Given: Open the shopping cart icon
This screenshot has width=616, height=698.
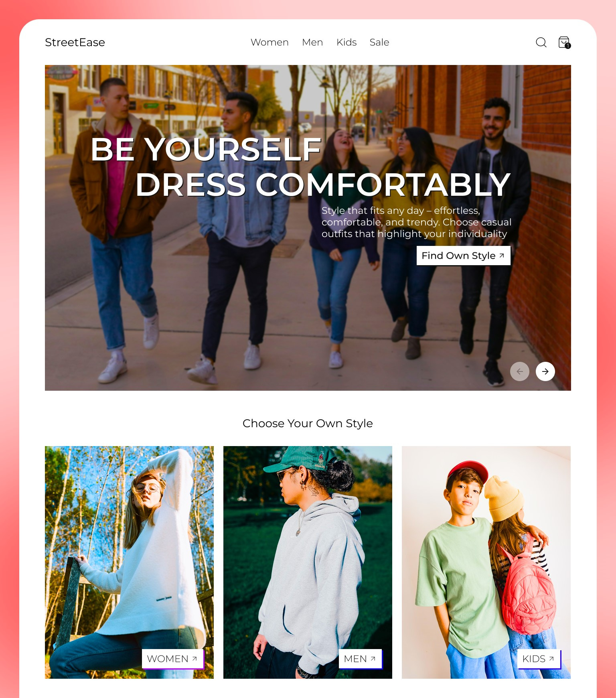Looking at the screenshot, I should tap(564, 42).
